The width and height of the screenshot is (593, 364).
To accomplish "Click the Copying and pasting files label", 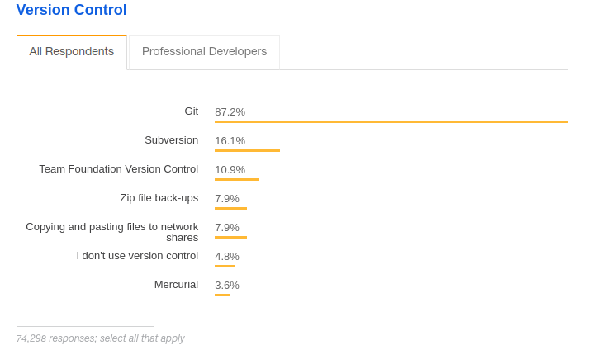I will (111, 232).
